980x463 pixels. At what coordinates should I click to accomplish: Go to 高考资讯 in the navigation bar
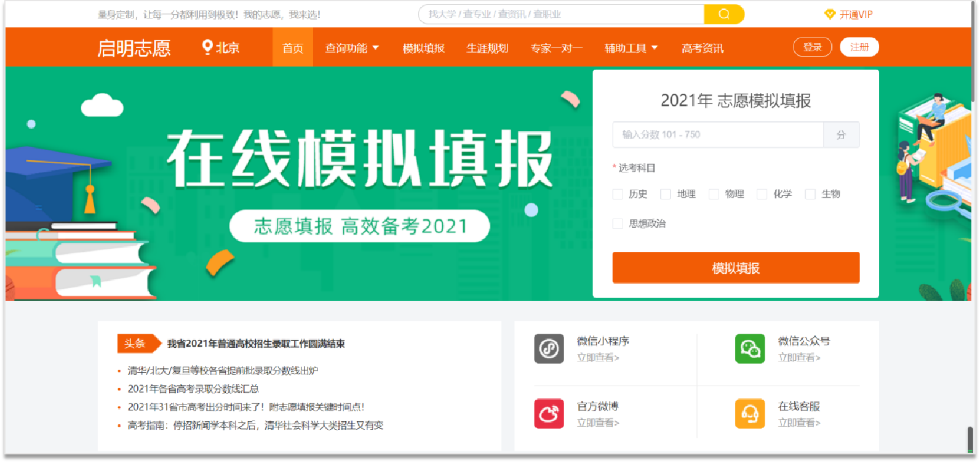tap(703, 48)
